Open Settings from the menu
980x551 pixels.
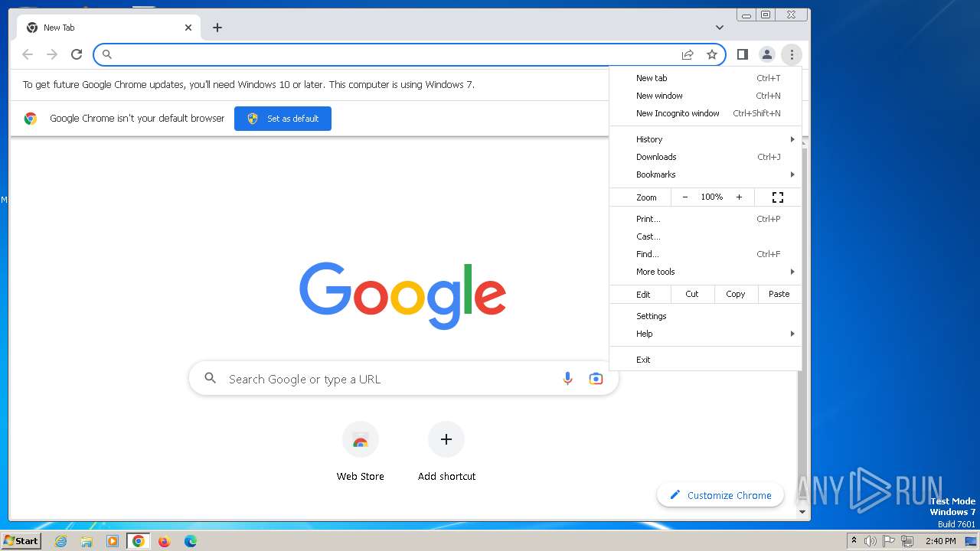coord(706,316)
